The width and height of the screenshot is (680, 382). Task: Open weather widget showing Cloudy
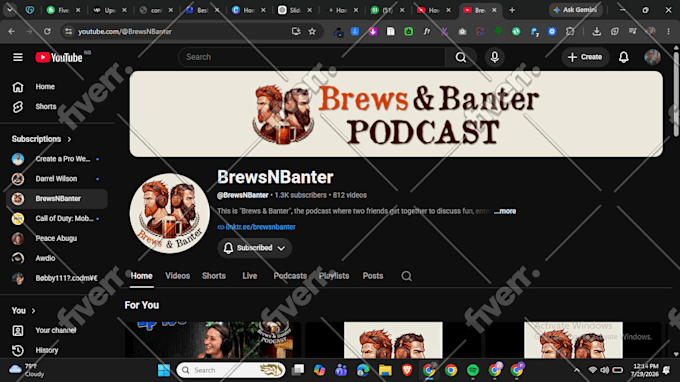pos(28,370)
